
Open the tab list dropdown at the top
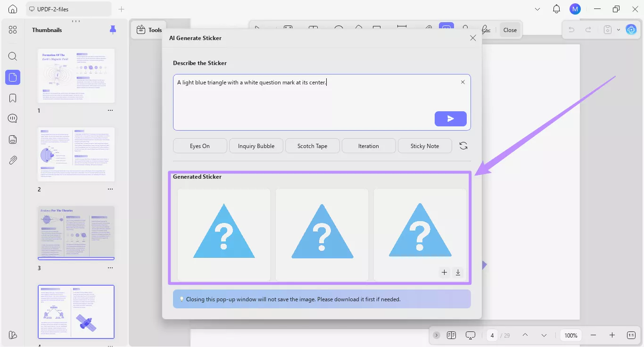[x=537, y=8]
